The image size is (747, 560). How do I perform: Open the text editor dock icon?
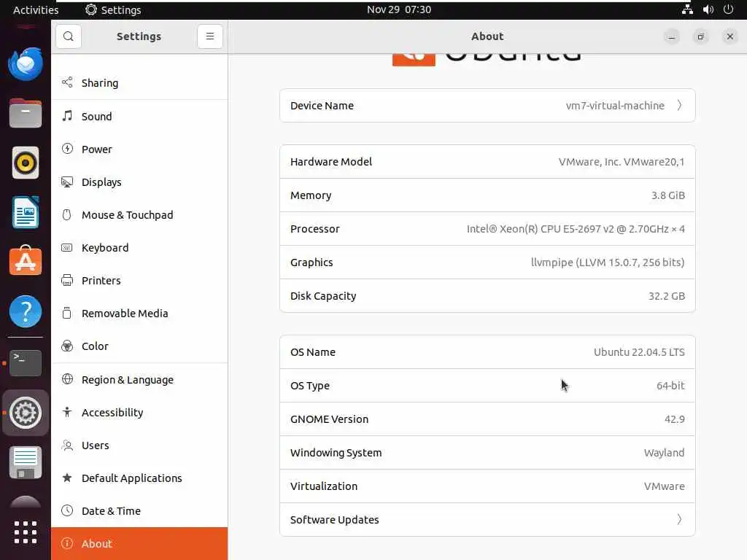26,462
